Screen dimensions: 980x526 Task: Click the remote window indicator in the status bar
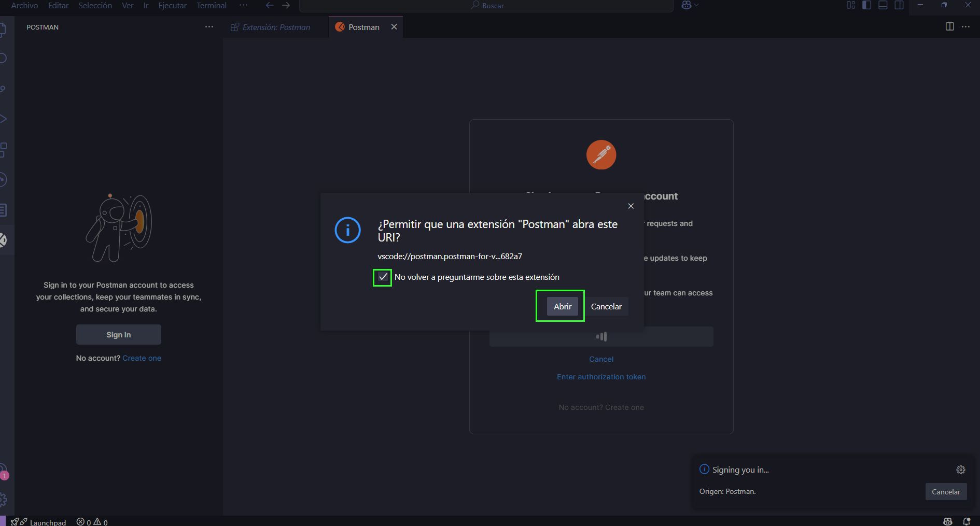click(3, 521)
